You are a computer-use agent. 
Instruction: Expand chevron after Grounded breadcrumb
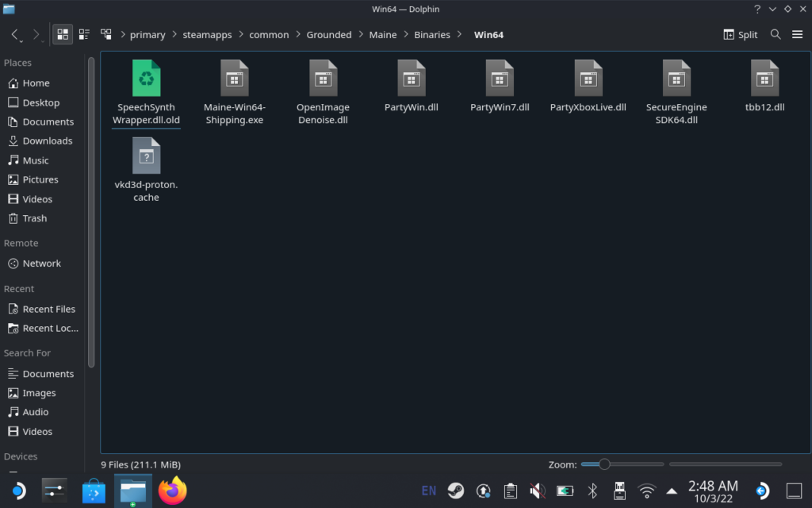tap(361, 35)
